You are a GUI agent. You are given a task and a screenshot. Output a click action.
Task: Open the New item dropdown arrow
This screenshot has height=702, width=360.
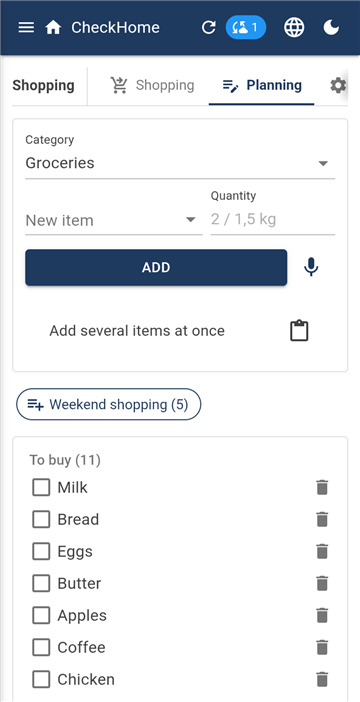pos(191,220)
